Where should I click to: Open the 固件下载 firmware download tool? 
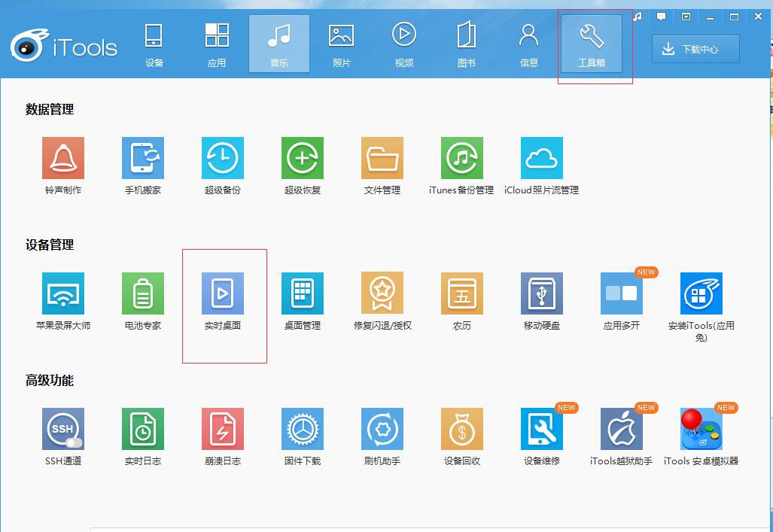click(302, 428)
